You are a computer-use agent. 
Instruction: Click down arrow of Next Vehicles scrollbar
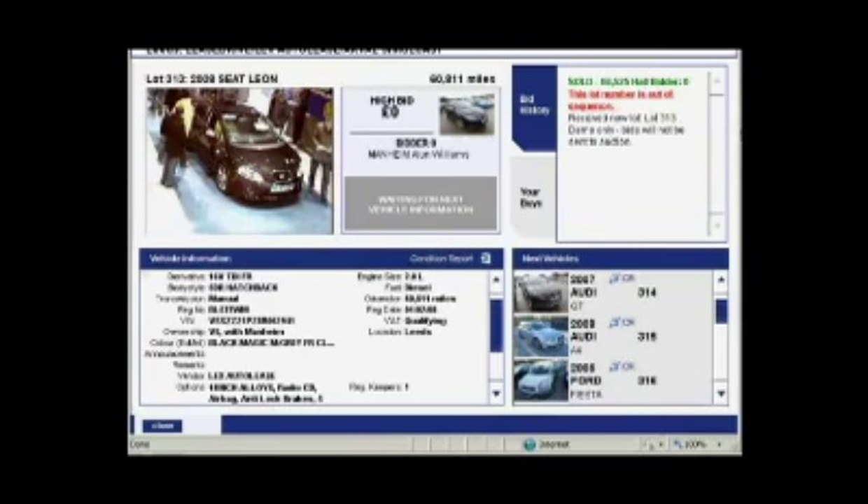pos(721,394)
